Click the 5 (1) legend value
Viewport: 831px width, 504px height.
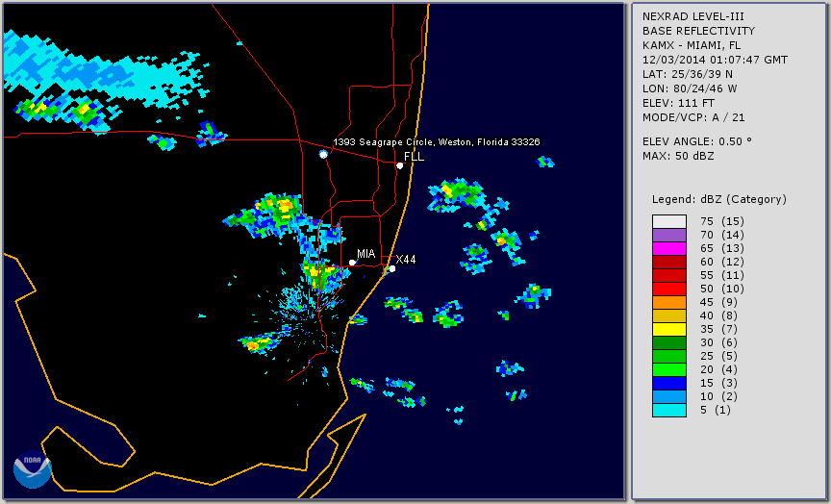[716, 410]
